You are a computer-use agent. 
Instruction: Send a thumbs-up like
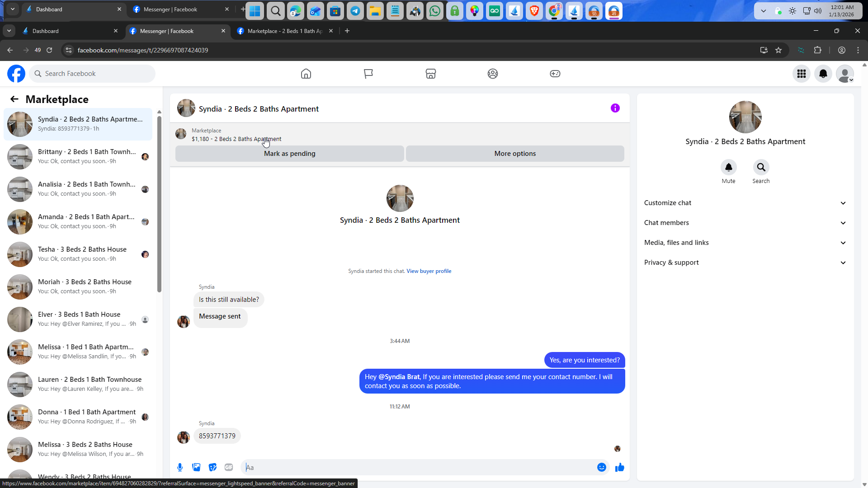(619, 467)
